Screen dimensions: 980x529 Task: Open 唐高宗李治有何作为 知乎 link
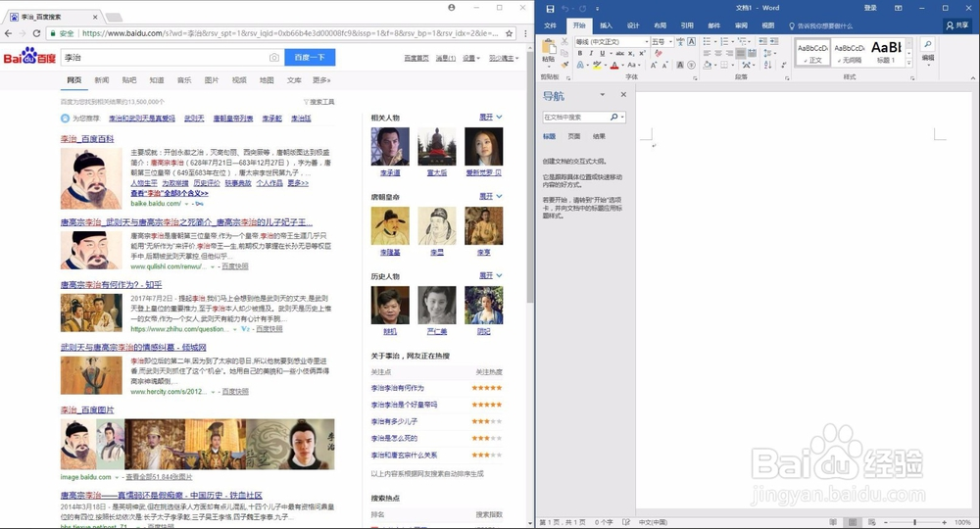click(112, 285)
